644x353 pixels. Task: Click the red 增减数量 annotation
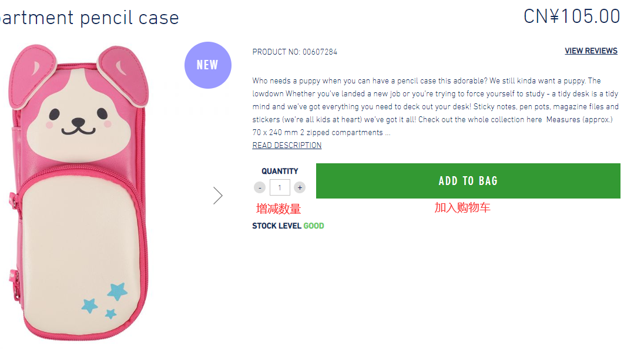tap(279, 209)
